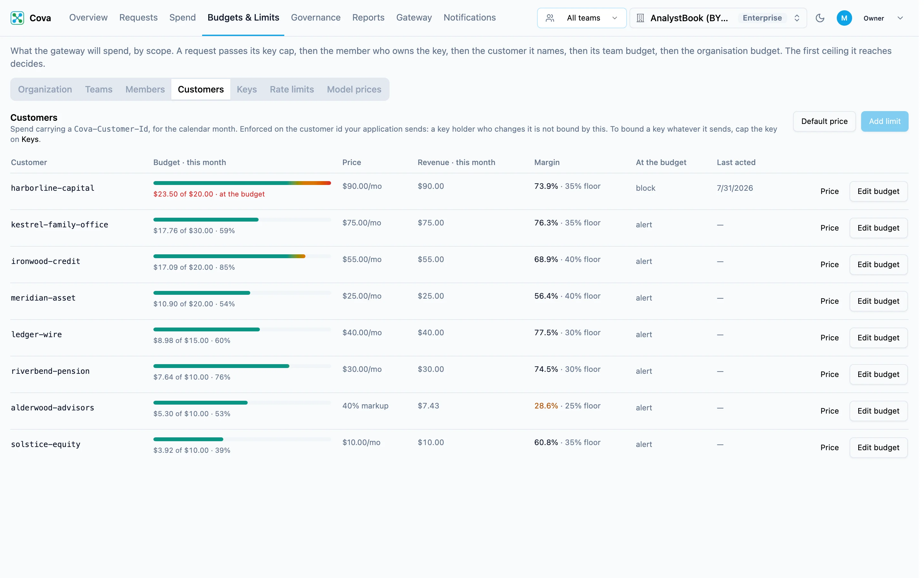Go to the Overview nav item
This screenshot has height=578, width=924.
tap(88, 18)
